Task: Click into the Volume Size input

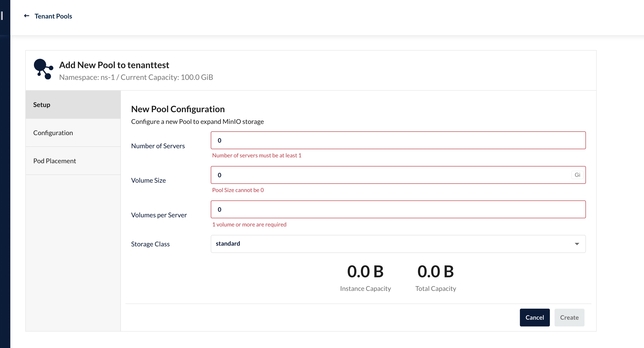Action: coord(390,175)
